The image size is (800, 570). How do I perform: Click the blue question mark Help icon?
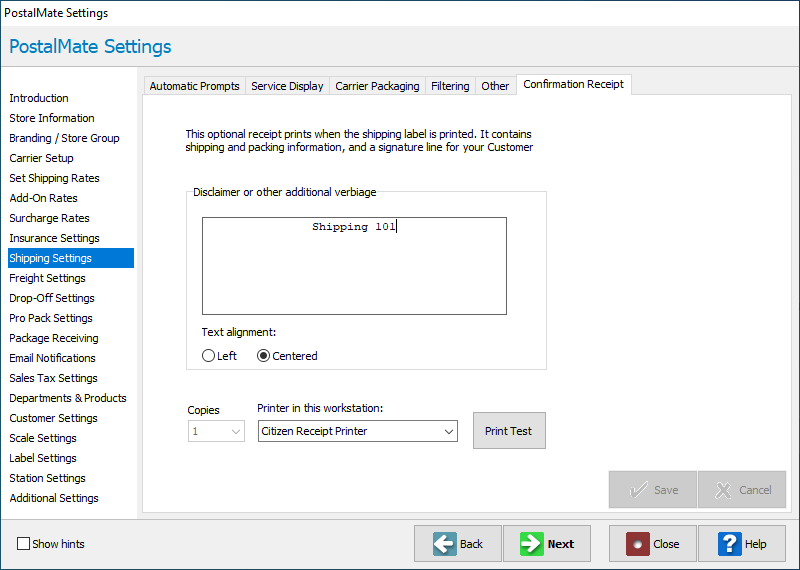pyautogui.click(x=730, y=544)
